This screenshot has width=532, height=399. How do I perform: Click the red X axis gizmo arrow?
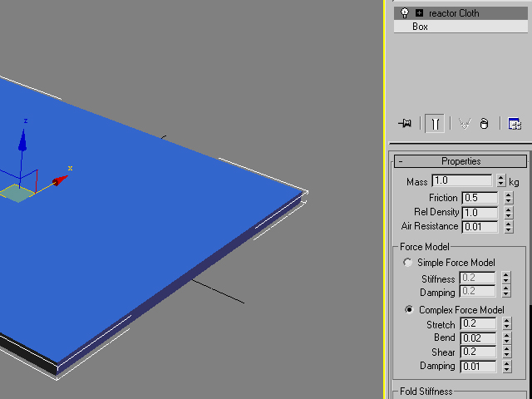[x=58, y=180]
